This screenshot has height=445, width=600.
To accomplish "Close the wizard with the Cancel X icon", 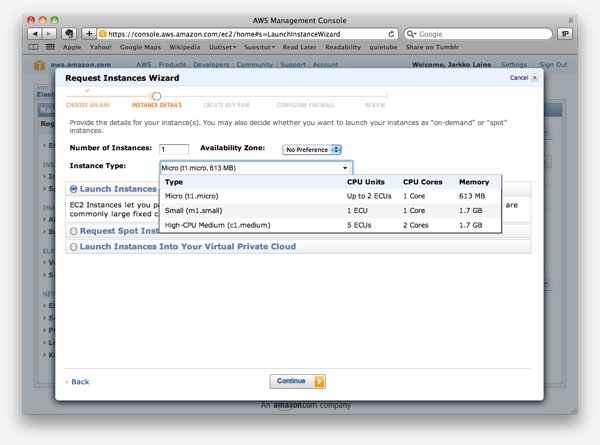I will click(x=534, y=77).
